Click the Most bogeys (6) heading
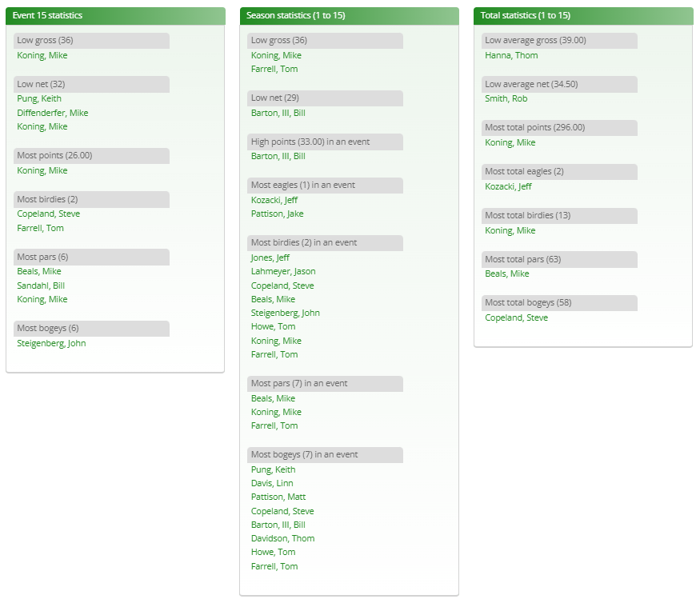 [91, 329]
